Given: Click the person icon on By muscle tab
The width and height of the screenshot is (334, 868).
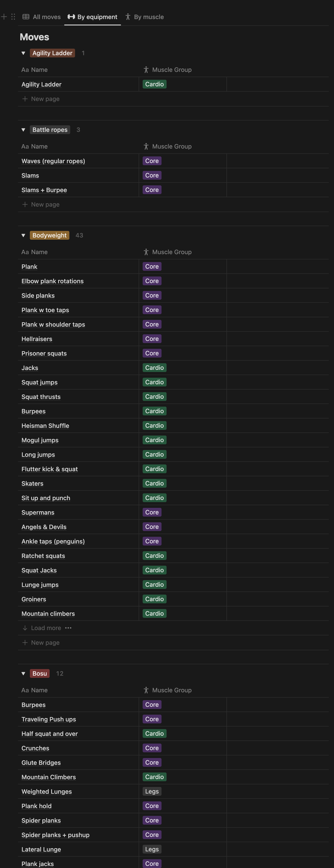Looking at the screenshot, I should point(128,16).
